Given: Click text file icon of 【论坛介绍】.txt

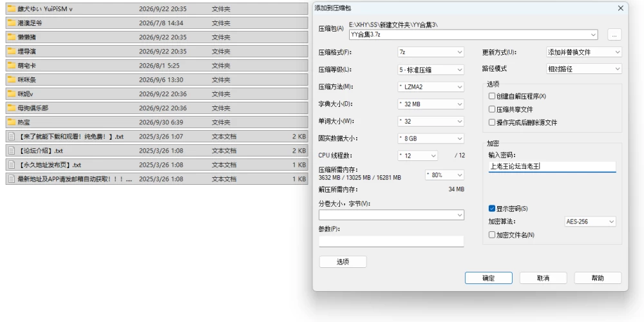Looking at the screenshot, I should click(12, 150).
